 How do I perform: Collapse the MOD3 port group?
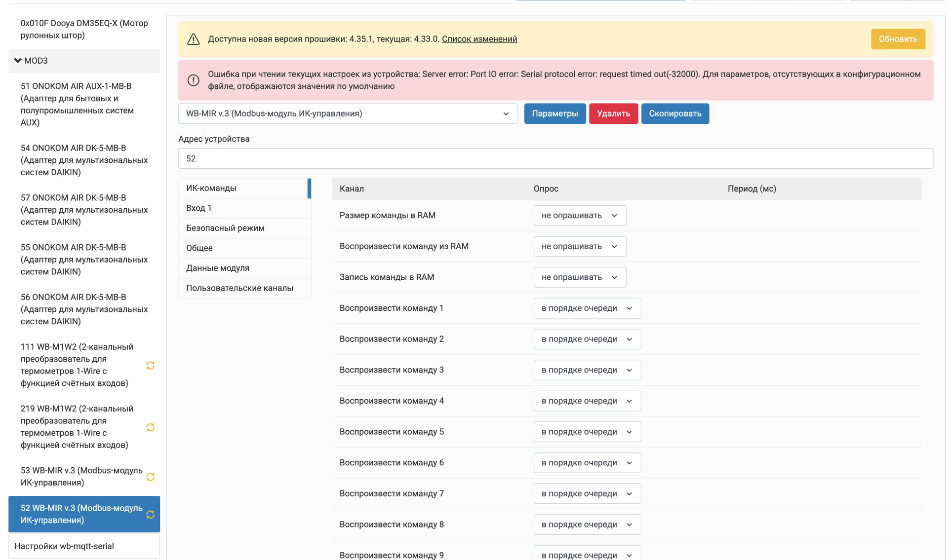click(84, 61)
